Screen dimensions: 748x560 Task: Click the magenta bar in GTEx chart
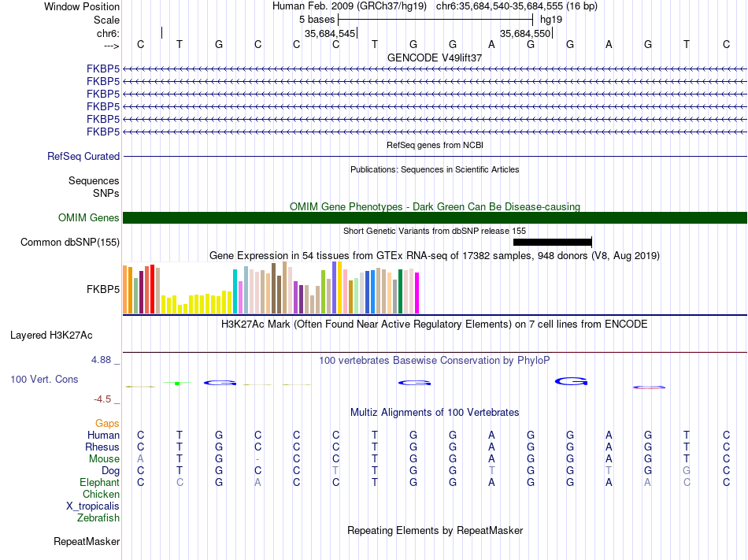417,293
